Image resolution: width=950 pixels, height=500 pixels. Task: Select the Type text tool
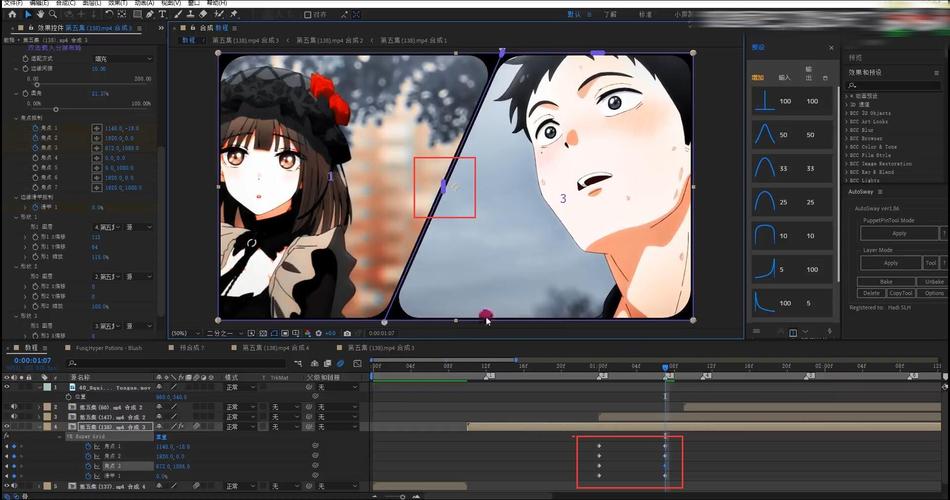pyautogui.click(x=162, y=14)
